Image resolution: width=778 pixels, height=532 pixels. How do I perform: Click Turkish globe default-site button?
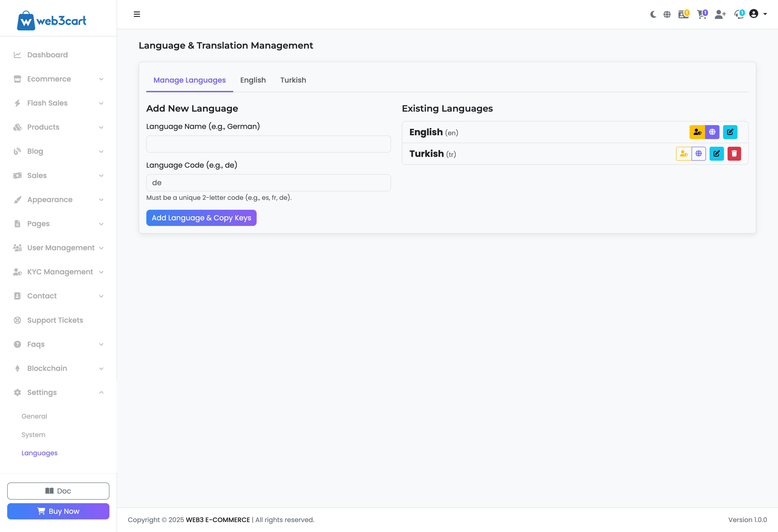(x=699, y=153)
